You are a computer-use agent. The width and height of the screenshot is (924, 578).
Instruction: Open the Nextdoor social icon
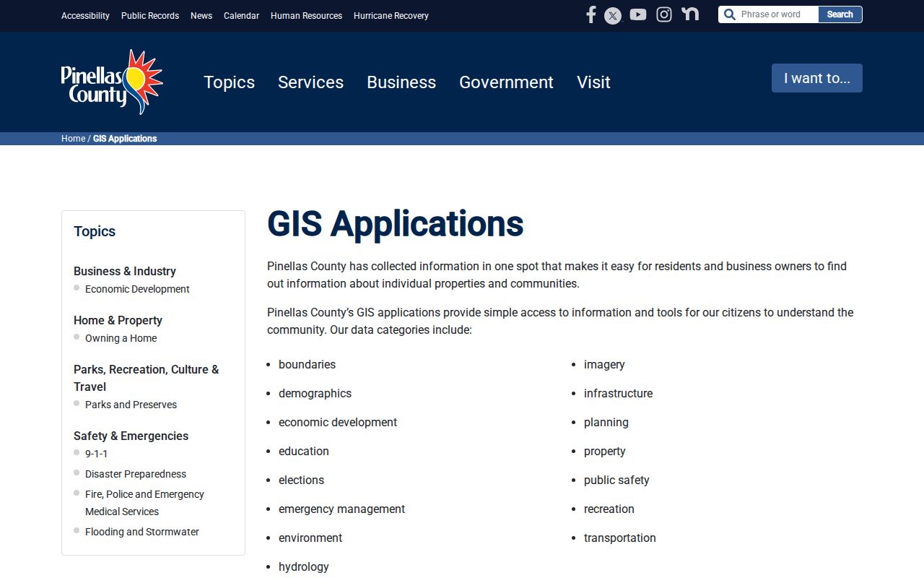pos(690,14)
